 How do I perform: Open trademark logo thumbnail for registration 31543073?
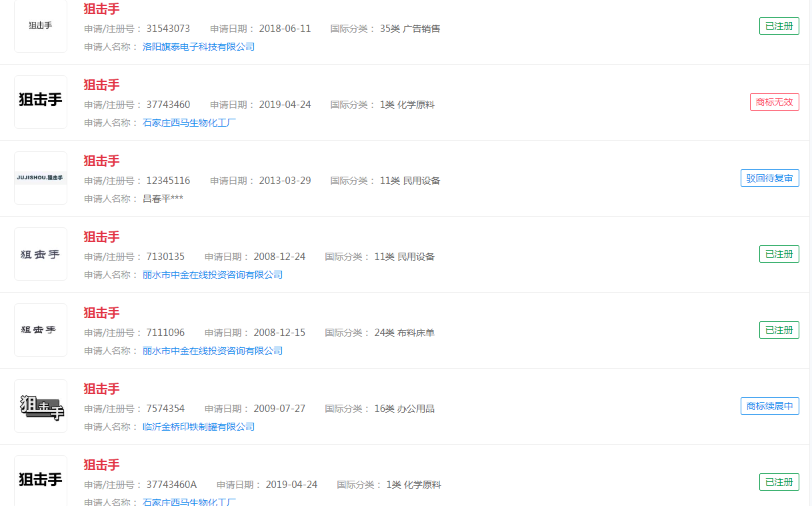pos(41,26)
